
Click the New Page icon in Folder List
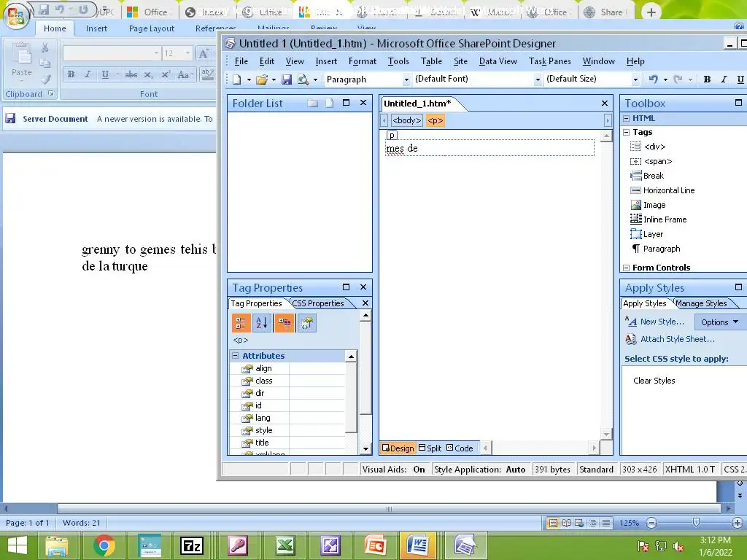point(329,103)
